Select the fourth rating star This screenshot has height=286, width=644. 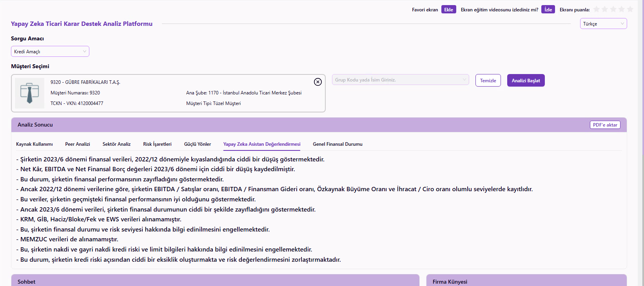pyautogui.click(x=622, y=9)
